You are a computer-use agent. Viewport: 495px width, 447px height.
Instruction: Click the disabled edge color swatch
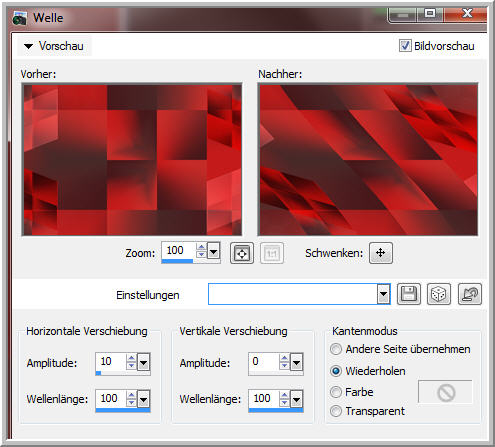click(445, 392)
